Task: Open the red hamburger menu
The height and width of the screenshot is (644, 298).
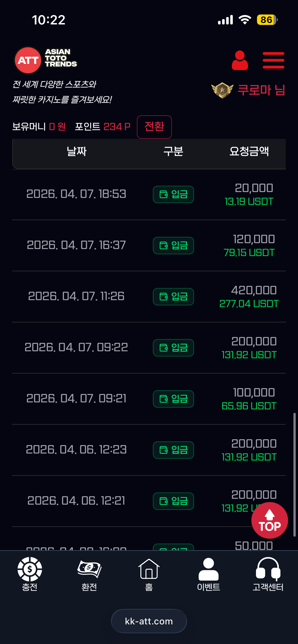Action: click(x=273, y=60)
